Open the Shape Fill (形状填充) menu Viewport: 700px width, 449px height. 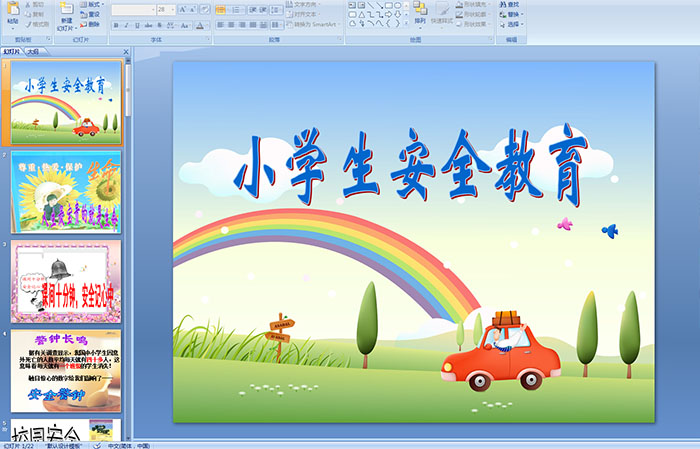point(472,4)
